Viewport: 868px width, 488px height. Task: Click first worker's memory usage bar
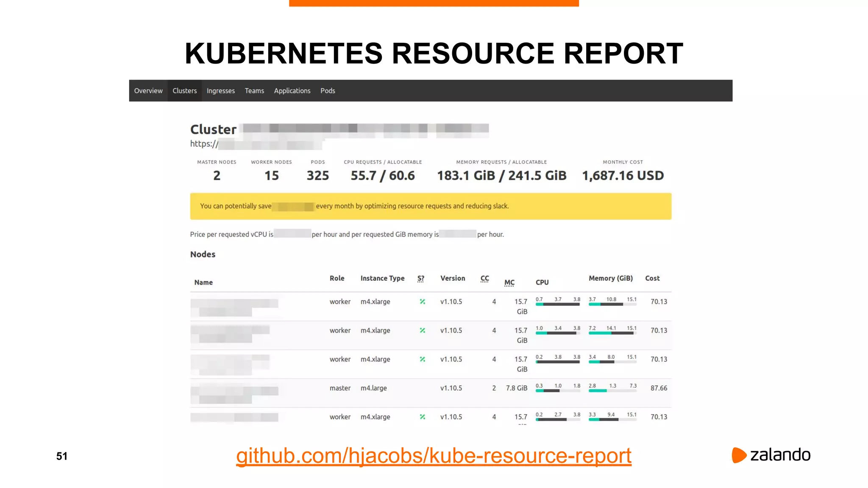pos(612,304)
